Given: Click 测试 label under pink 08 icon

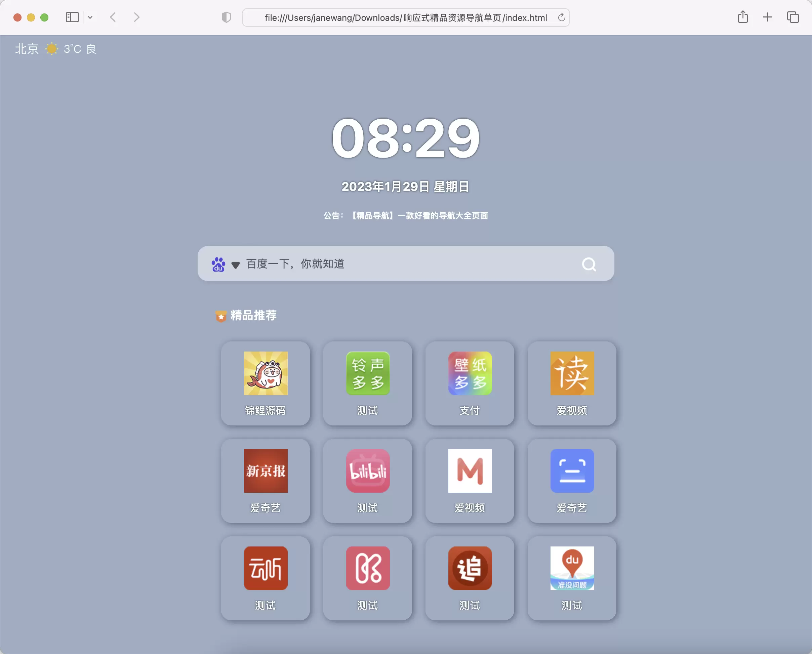Looking at the screenshot, I should (368, 605).
